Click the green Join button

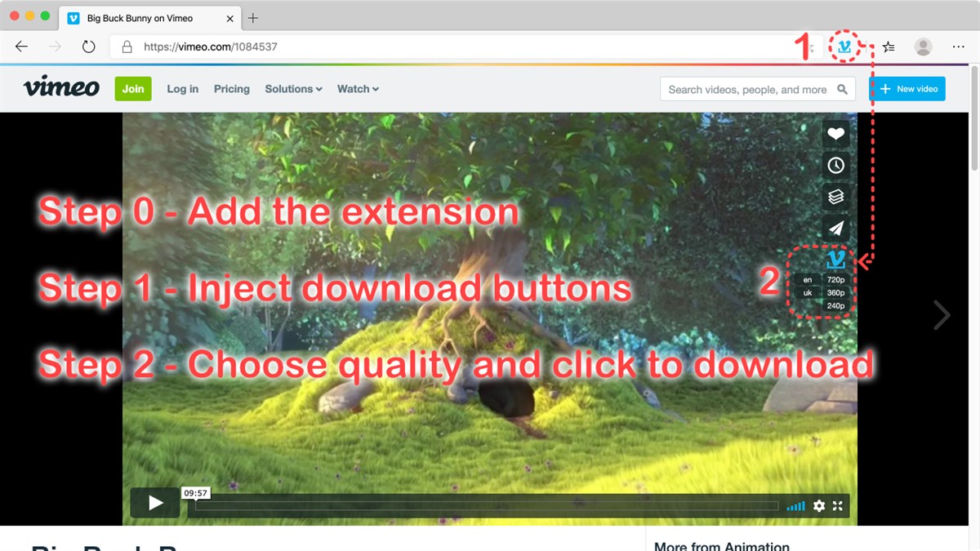tap(133, 89)
